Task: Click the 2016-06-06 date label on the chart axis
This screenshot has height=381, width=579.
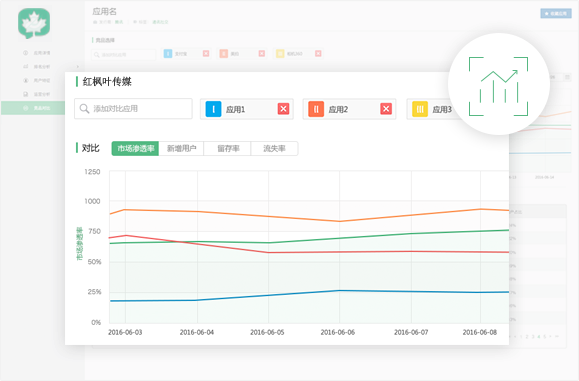Action: pyautogui.click(x=338, y=332)
